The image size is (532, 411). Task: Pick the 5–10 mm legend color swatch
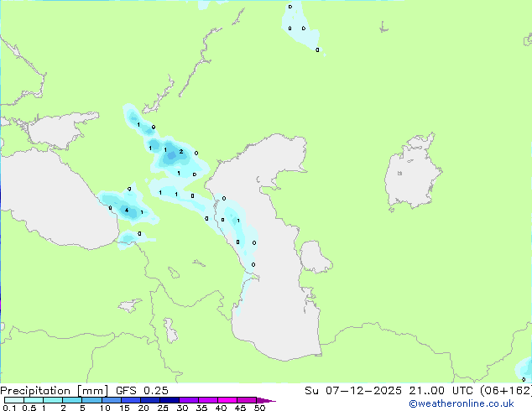[91, 400]
